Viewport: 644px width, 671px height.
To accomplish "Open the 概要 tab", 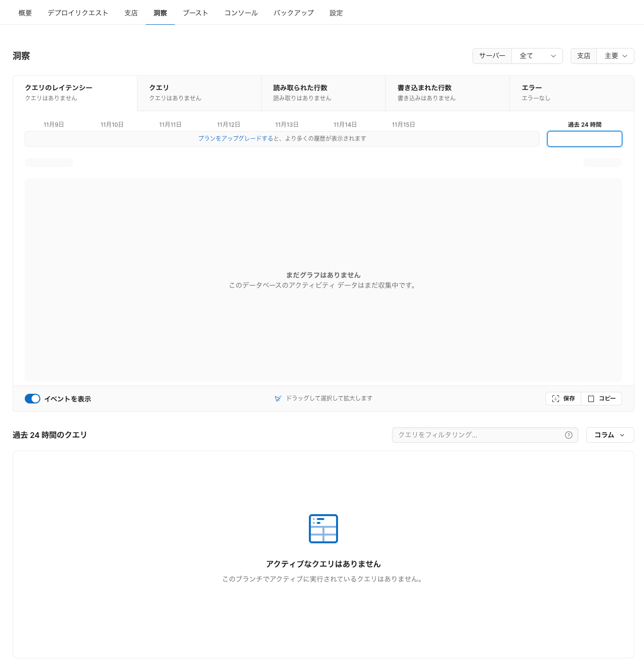I will tap(25, 13).
